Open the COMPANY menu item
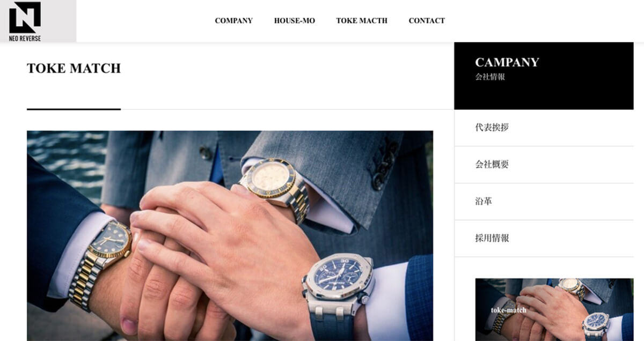Screen dimensions: 644x341 (x=233, y=21)
